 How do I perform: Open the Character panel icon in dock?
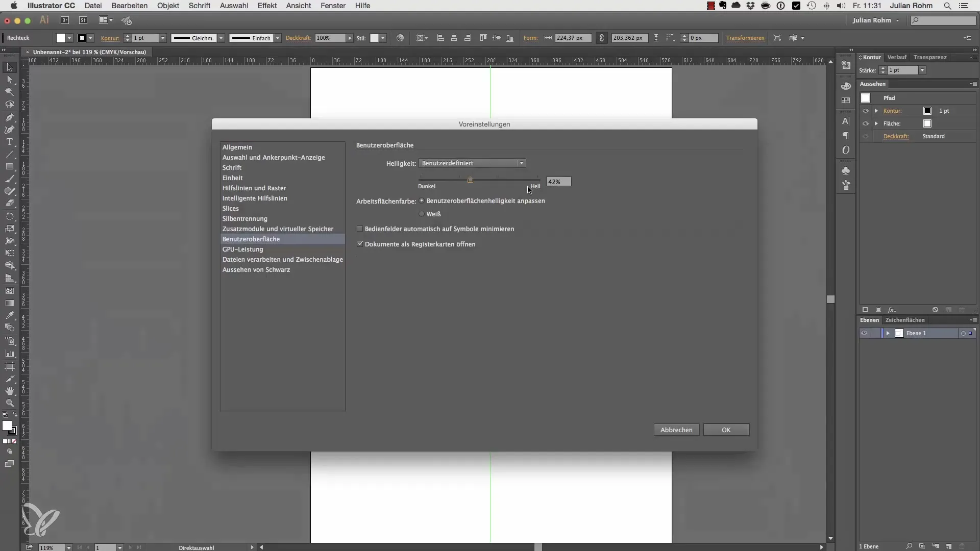point(846,121)
